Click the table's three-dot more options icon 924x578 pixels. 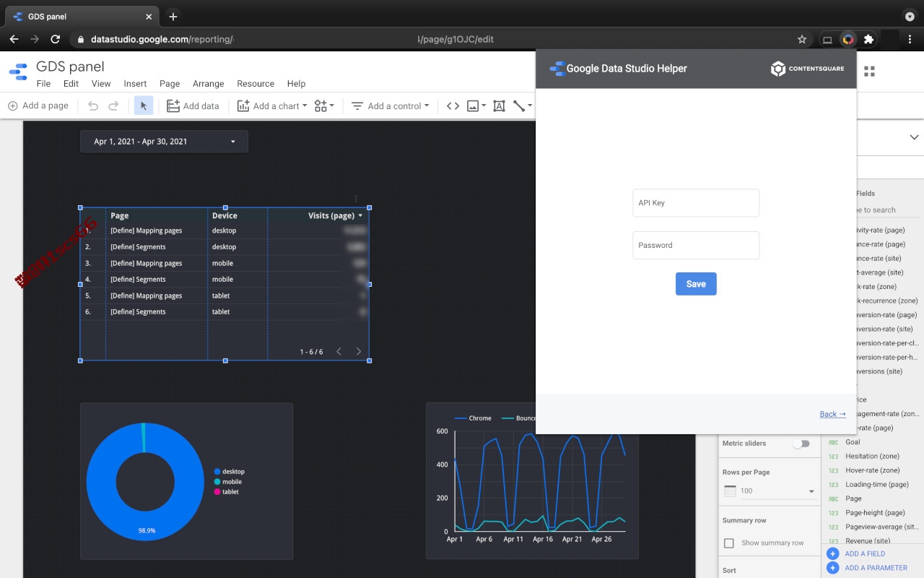click(356, 199)
